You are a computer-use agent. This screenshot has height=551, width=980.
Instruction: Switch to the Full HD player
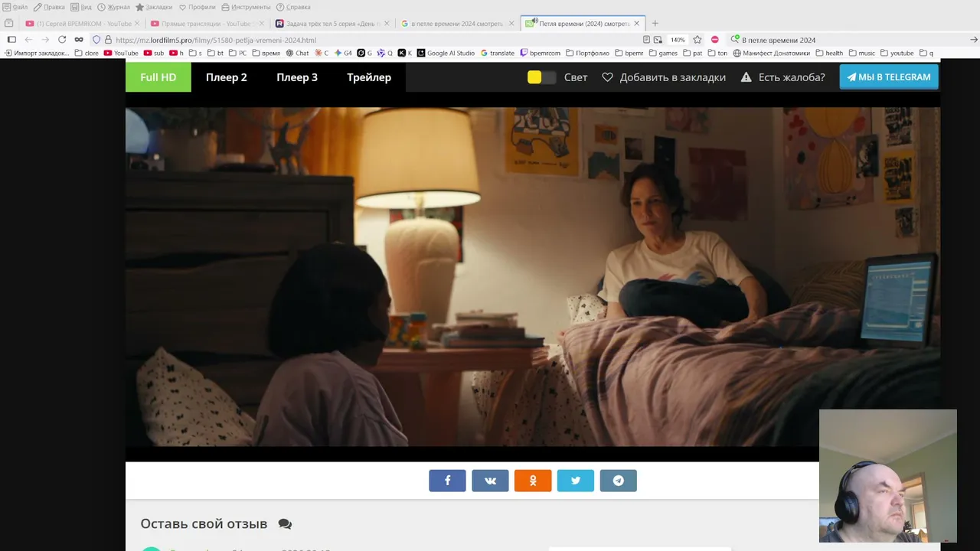[158, 77]
